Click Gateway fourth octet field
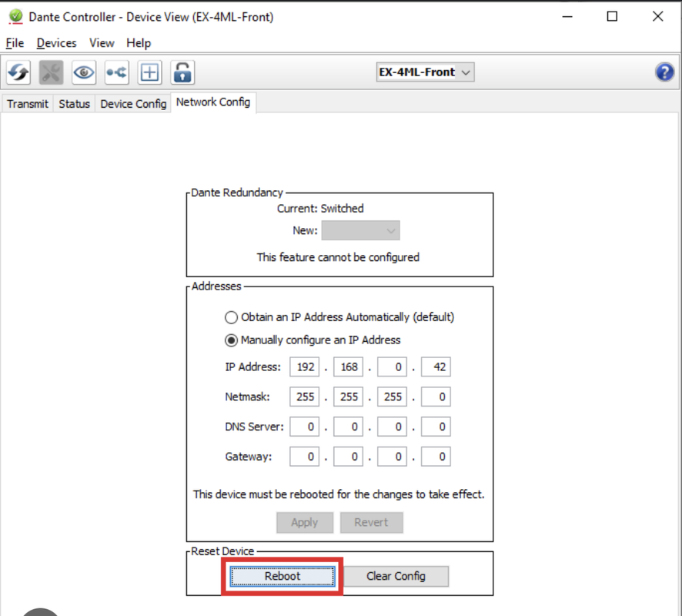Viewport: 682px width, 616px height. [436, 457]
